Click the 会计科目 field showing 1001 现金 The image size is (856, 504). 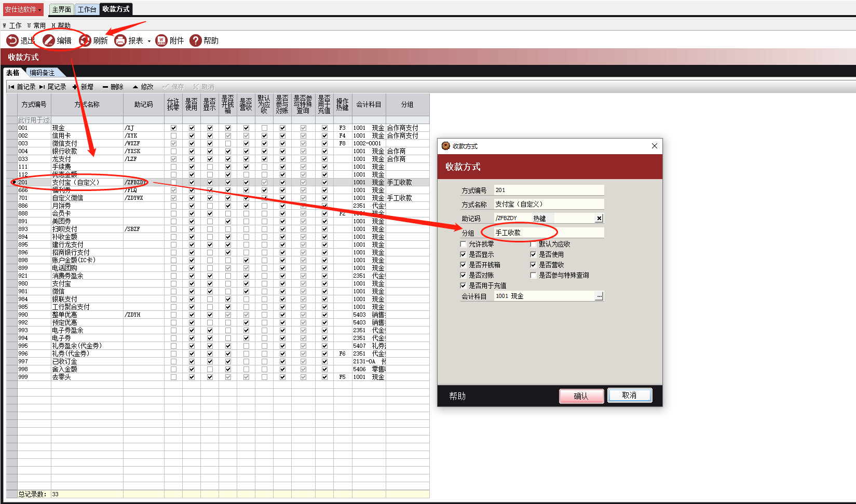coord(544,296)
